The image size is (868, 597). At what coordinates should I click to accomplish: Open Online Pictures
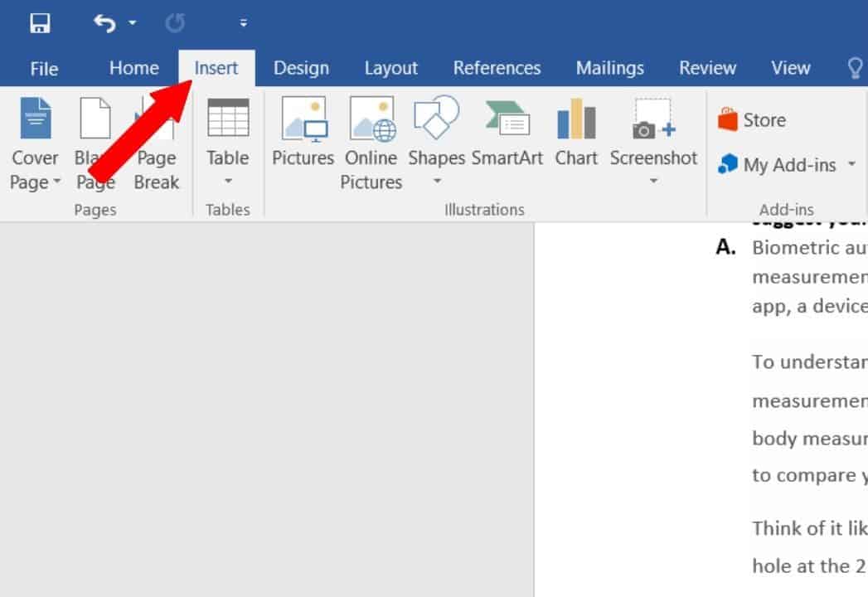pyautogui.click(x=372, y=143)
